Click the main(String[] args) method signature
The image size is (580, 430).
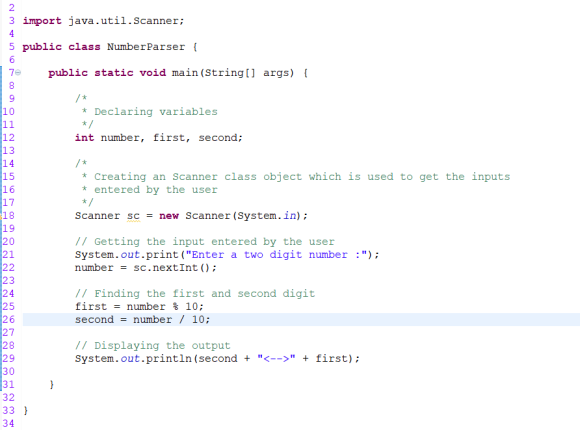233,73
